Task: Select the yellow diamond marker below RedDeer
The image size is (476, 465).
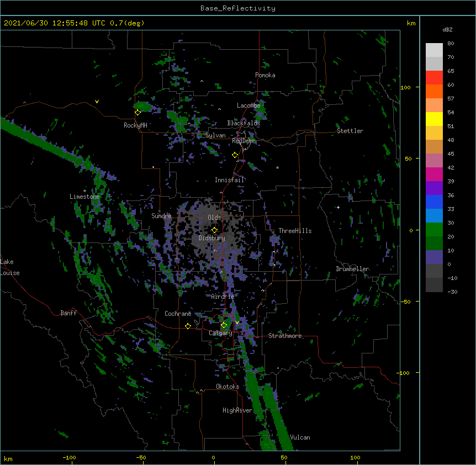Action: pos(235,155)
